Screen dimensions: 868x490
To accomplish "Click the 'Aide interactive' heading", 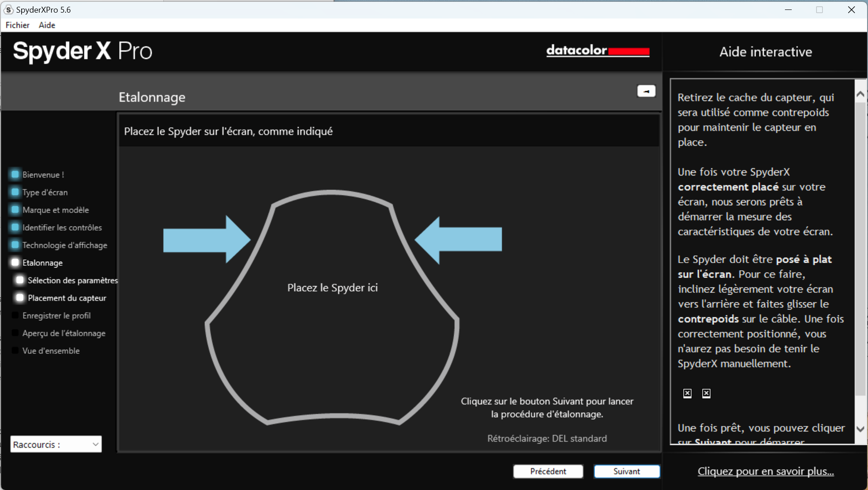I will pos(766,52).
